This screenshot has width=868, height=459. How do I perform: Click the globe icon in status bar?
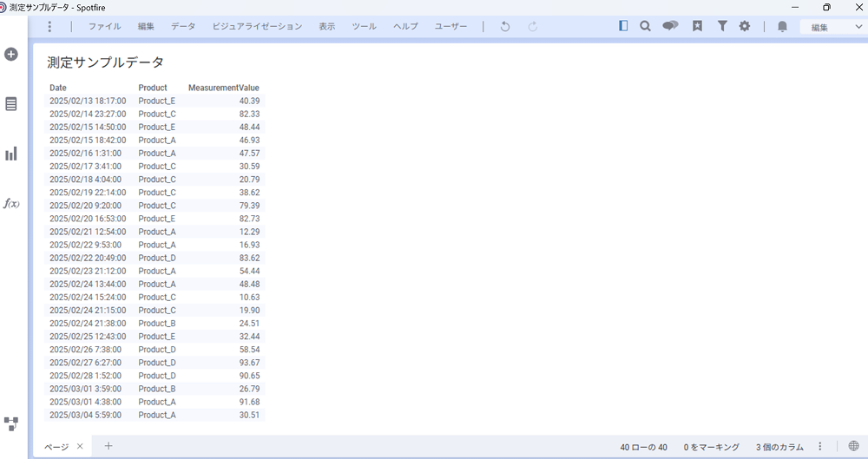(853, 446)
